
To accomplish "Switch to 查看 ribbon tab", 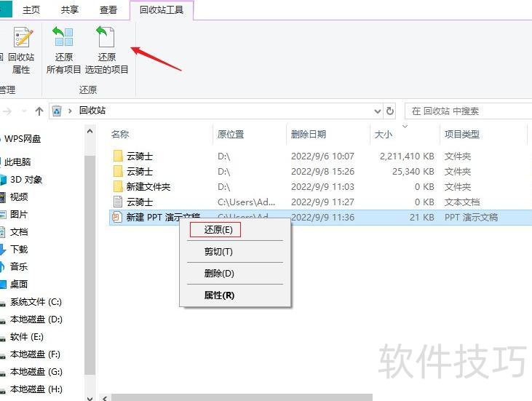I will [x=108, y=10].
